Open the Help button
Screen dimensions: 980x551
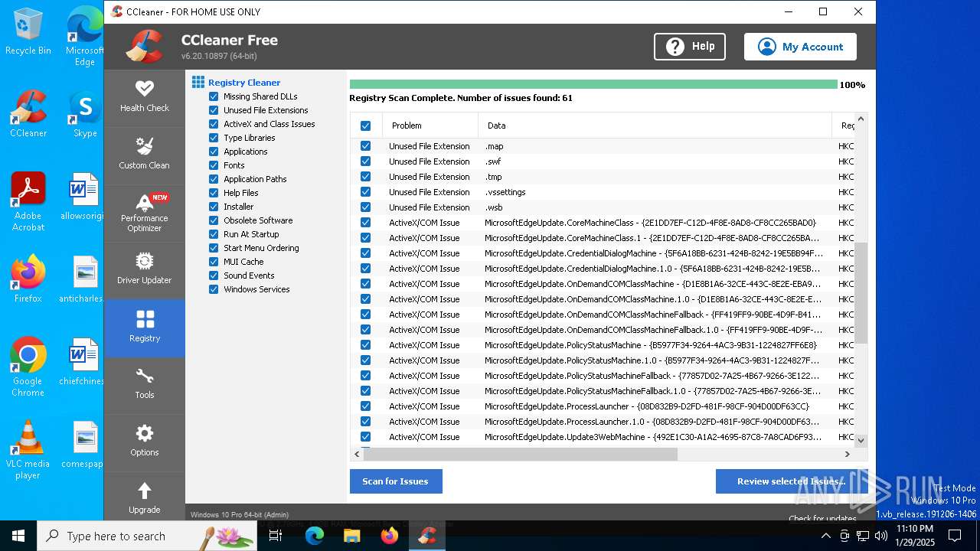coord(690,47)
